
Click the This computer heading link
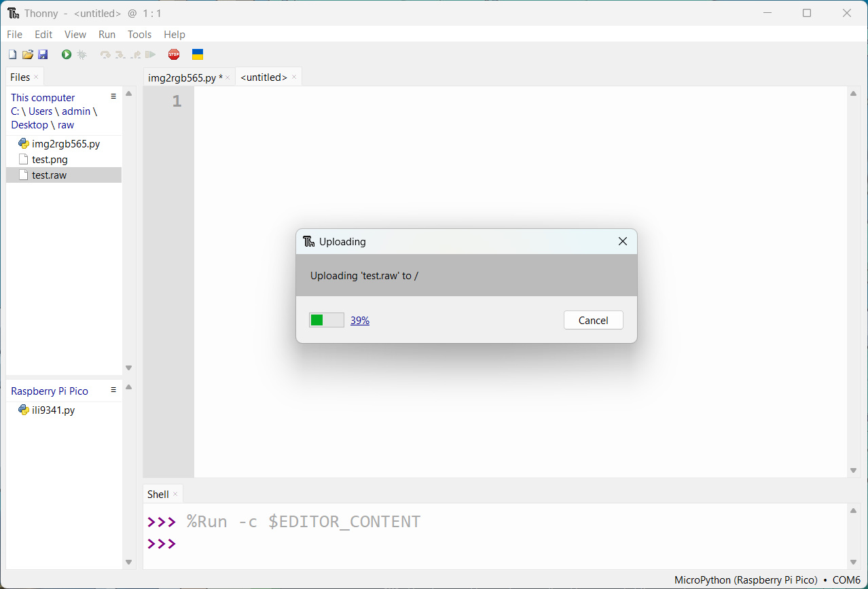[x=43, y=97]
